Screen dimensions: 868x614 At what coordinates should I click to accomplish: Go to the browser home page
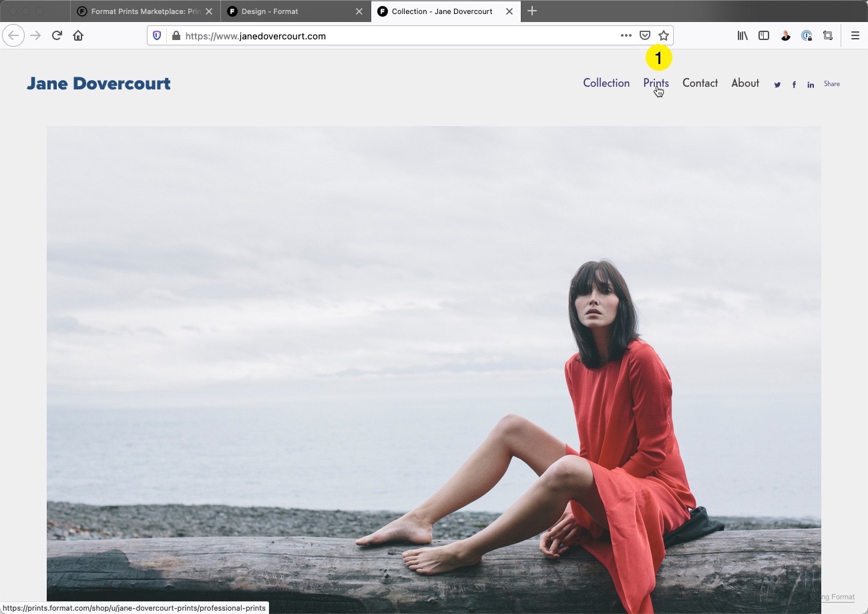(x=78, y=36)
